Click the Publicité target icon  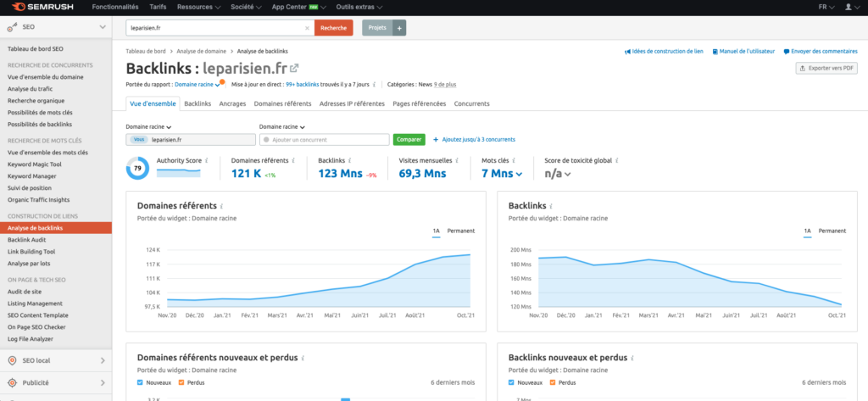[13, 382]
